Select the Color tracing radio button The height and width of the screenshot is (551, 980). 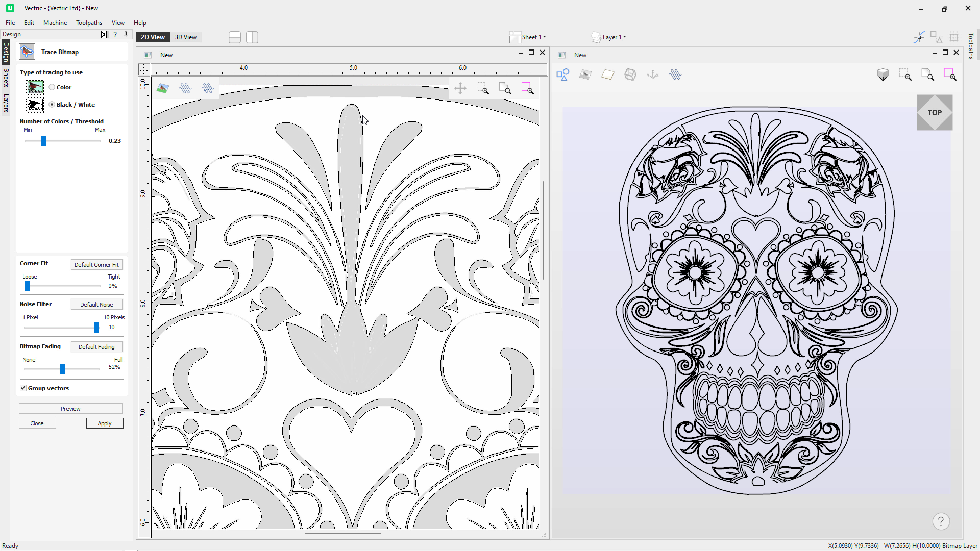[x=52, y=87]
